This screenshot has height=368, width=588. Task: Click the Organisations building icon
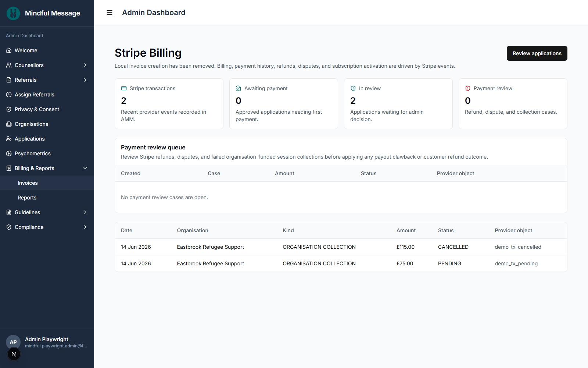tap(9, 124)
